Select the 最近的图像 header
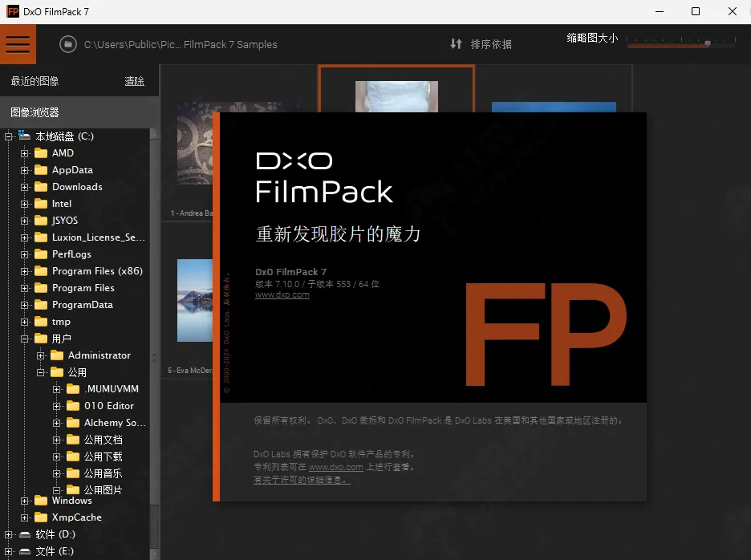This screenshot has width=751, height=560. click(35, 82)
